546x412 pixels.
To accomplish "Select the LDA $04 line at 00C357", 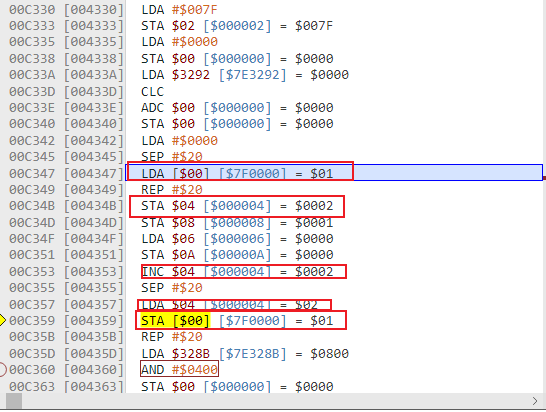I will 229,304.
